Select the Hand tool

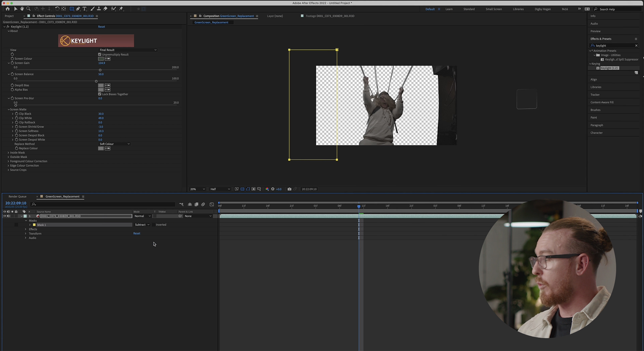(22, 9)
